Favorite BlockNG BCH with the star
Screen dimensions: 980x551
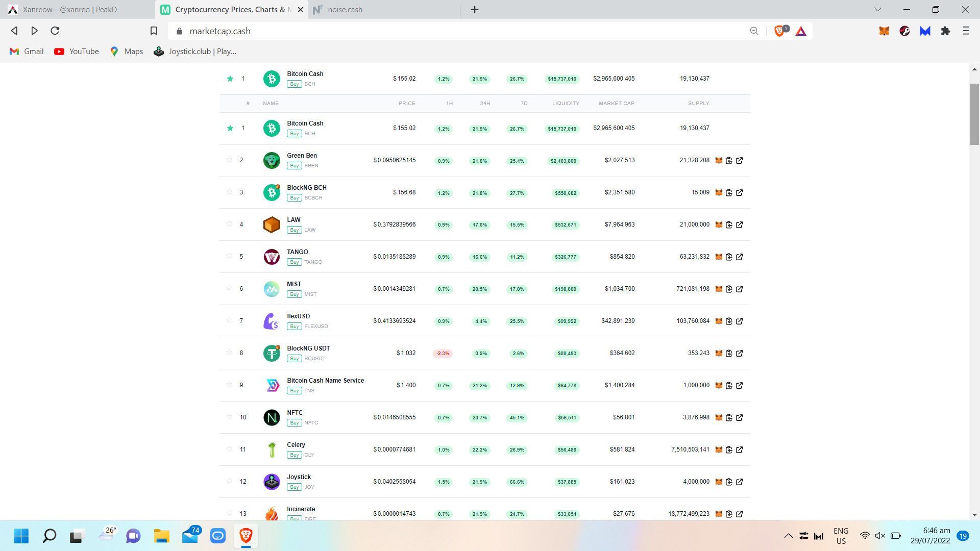[x=229, y=192]
